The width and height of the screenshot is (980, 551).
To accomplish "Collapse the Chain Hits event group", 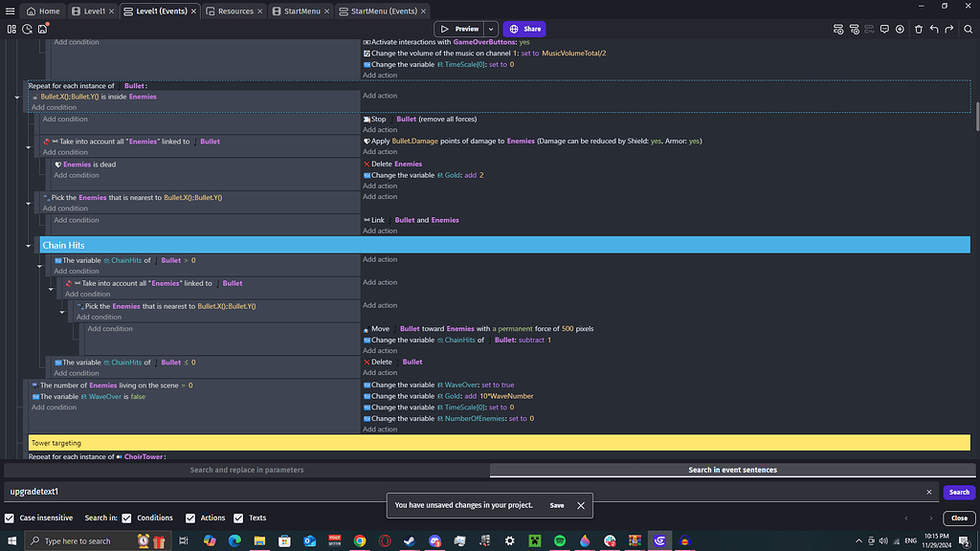I will 30,245.
